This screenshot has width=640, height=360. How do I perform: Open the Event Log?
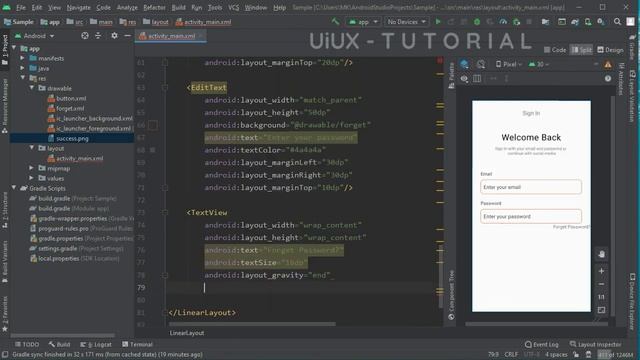click(542, 344)
